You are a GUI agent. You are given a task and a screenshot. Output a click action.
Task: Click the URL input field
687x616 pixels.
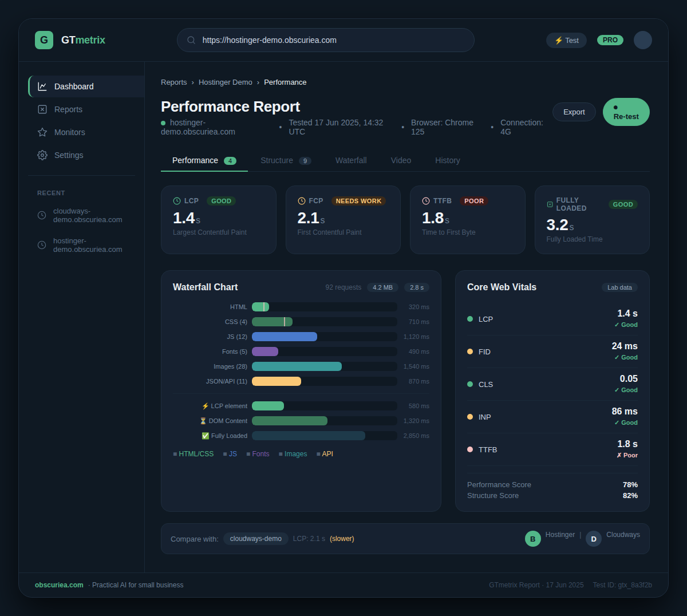326,40
